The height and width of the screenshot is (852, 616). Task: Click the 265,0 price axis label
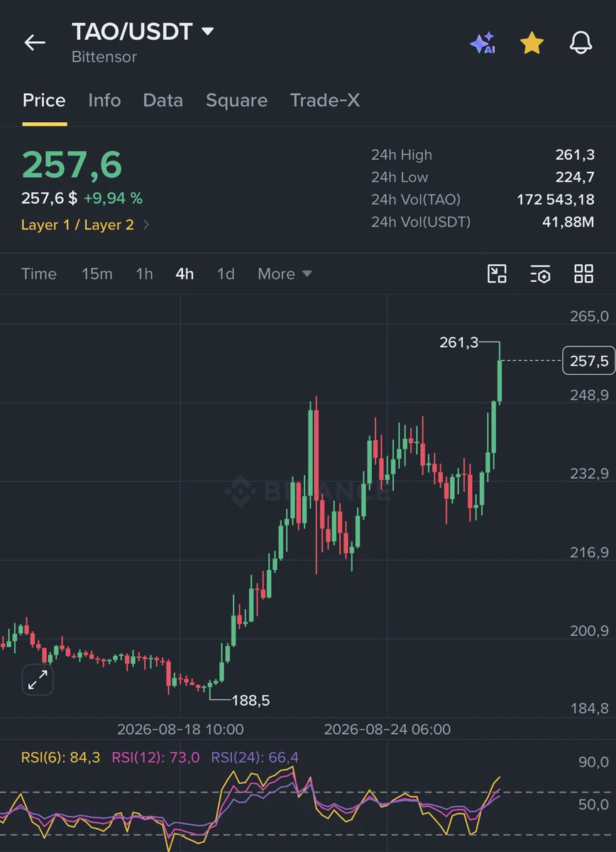589,316
